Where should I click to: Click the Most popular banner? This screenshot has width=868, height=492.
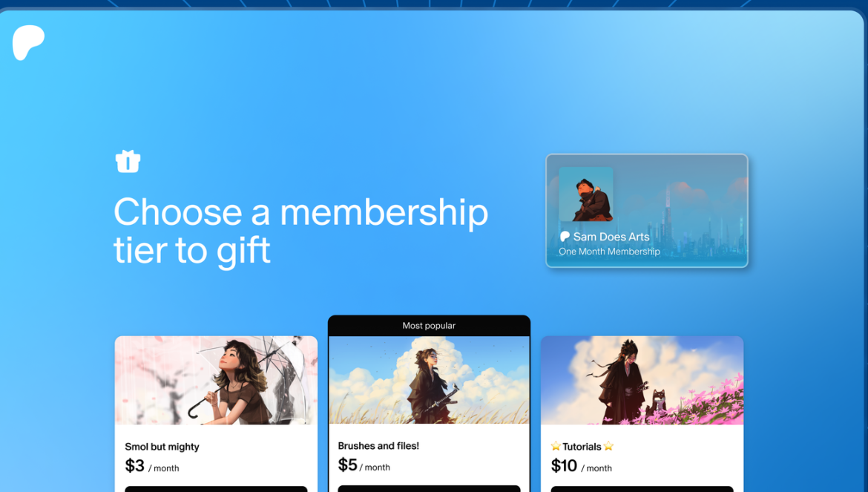[429, 326]
